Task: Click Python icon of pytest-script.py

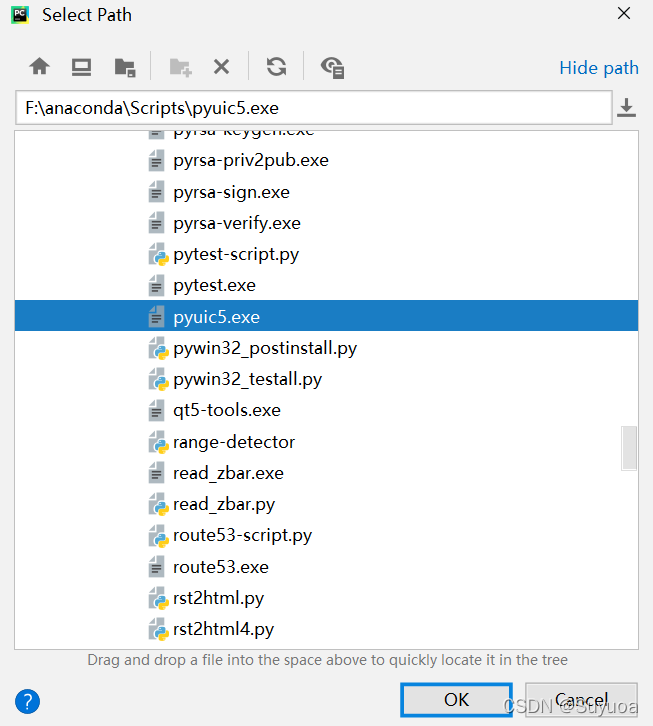Action: point(158,254)
